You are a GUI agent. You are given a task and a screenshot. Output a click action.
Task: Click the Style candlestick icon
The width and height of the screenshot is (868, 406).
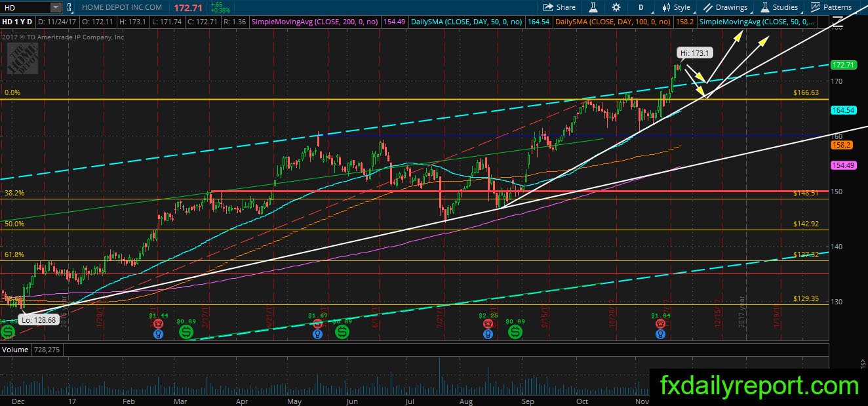(x=667, y=7)
